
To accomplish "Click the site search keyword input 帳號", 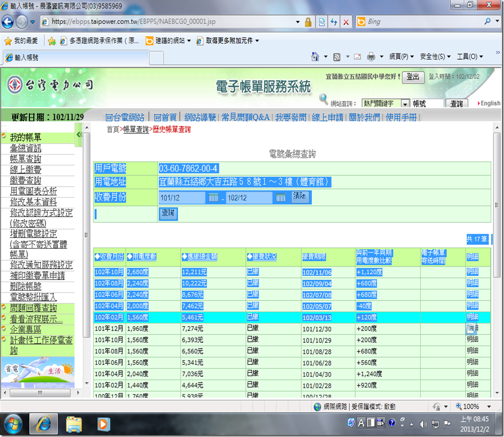I will click(427, 103).
